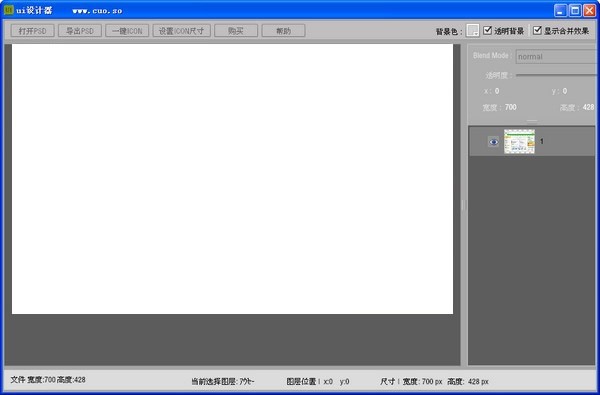The image size is (600, 395).
Task: Maximize the ui设计器 window
Action: click(x=574, y=10)
